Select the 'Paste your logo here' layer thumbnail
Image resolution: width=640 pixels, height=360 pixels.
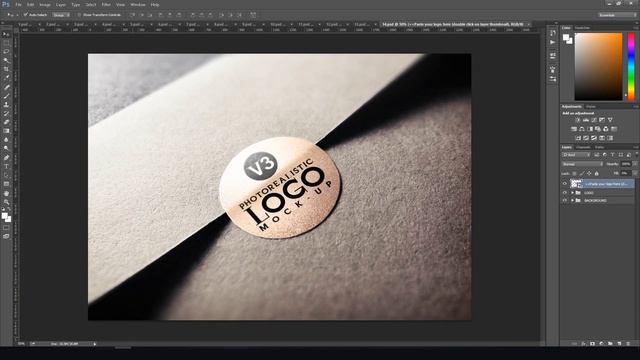coord(576,184)
